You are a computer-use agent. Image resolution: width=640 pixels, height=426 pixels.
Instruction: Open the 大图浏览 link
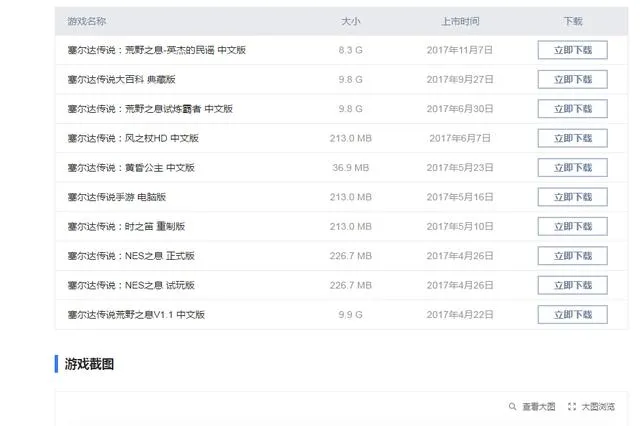[x=598, y=406]
